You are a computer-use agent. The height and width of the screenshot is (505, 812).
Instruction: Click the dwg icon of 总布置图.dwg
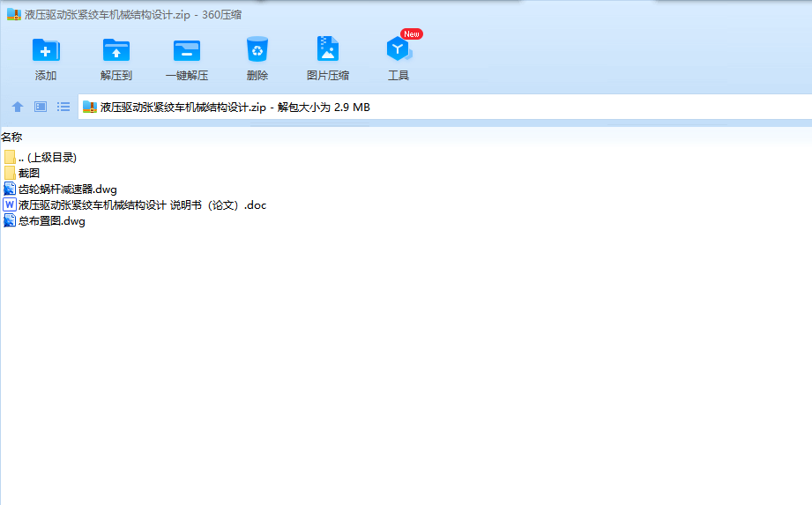pos(10,221)
